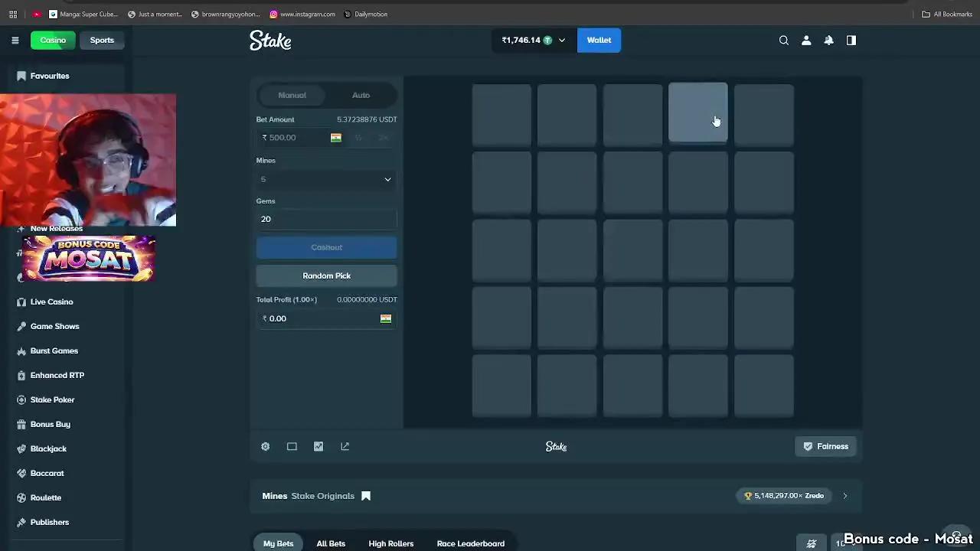The image size is (980, 551).
Task: Open Game Shows in the sidebar
Action: click(x=54, y=326)
